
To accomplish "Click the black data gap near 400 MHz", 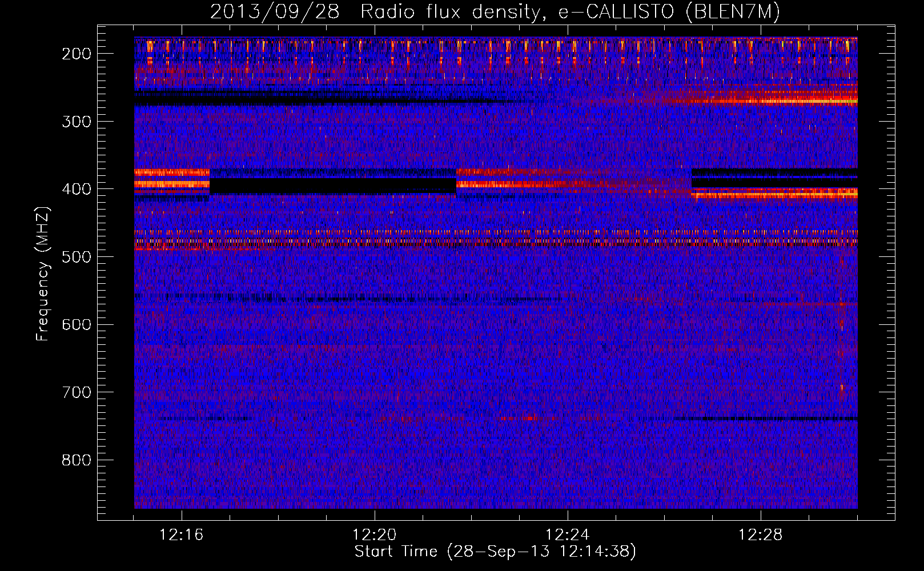I will [333, 186].
